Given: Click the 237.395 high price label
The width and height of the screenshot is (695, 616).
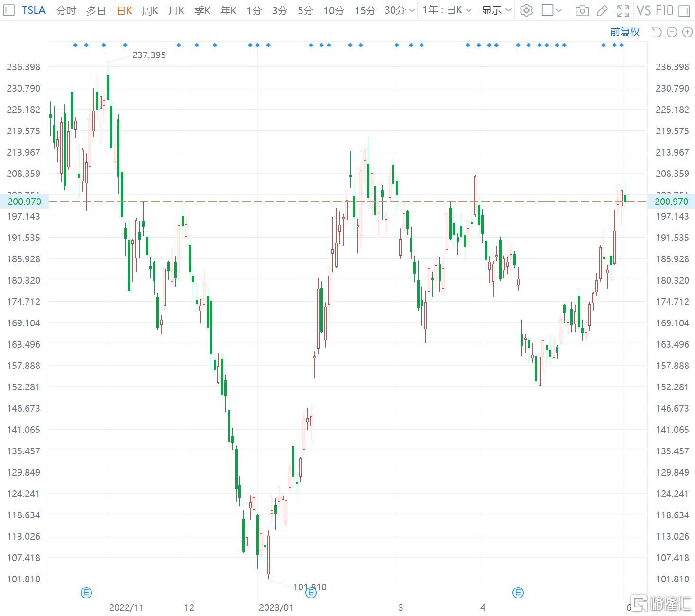Looking at the screenshot, I should click(x=149, y=55).
